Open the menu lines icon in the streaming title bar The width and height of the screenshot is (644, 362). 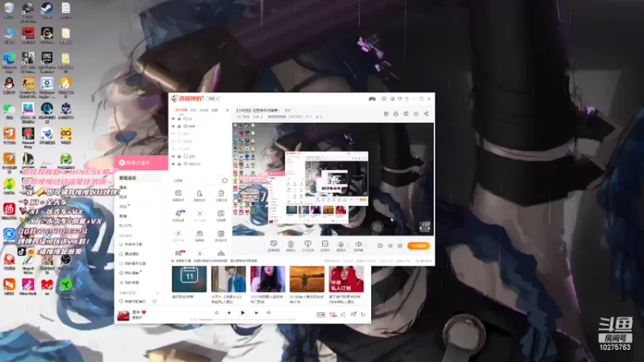point(407,99)
